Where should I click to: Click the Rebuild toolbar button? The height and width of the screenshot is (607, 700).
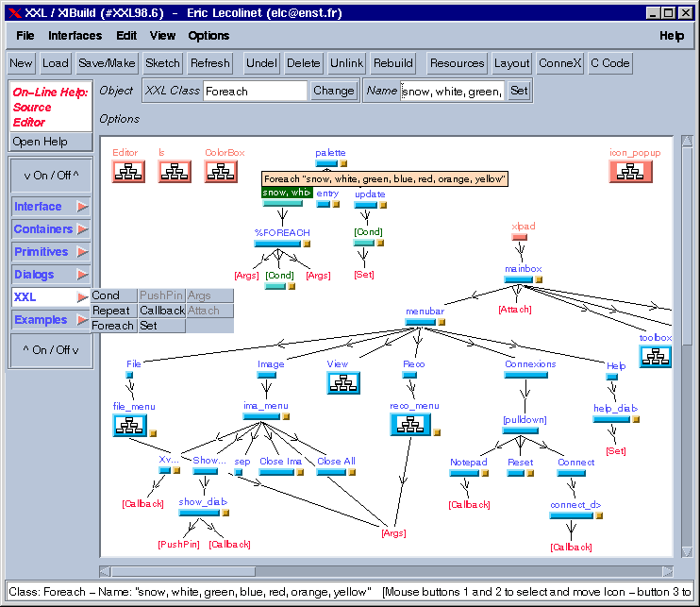point(392,63)
